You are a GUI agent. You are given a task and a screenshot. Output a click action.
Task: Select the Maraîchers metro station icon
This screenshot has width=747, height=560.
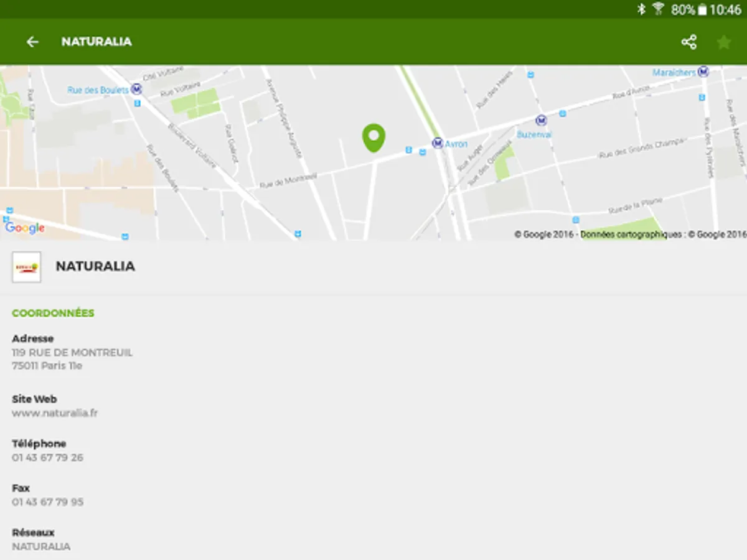[703, 72]
